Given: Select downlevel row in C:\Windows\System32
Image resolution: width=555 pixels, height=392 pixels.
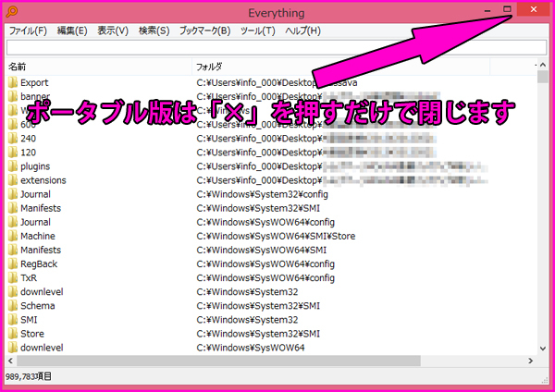Looking at the screenshot, I should [271, 292].
